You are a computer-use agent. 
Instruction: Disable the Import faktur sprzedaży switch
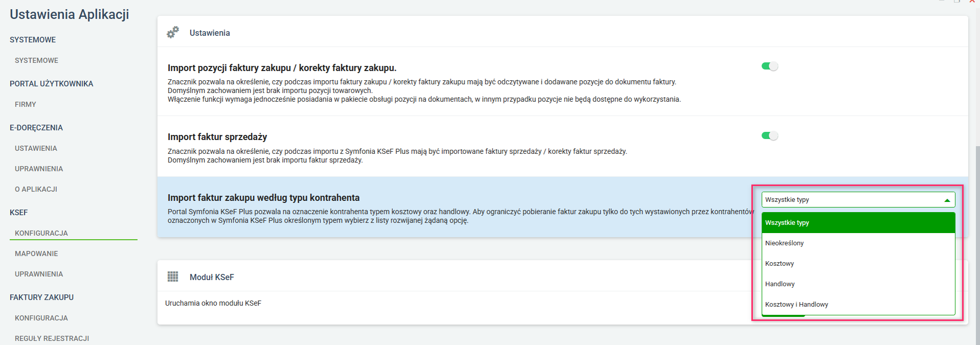point(769,136)
